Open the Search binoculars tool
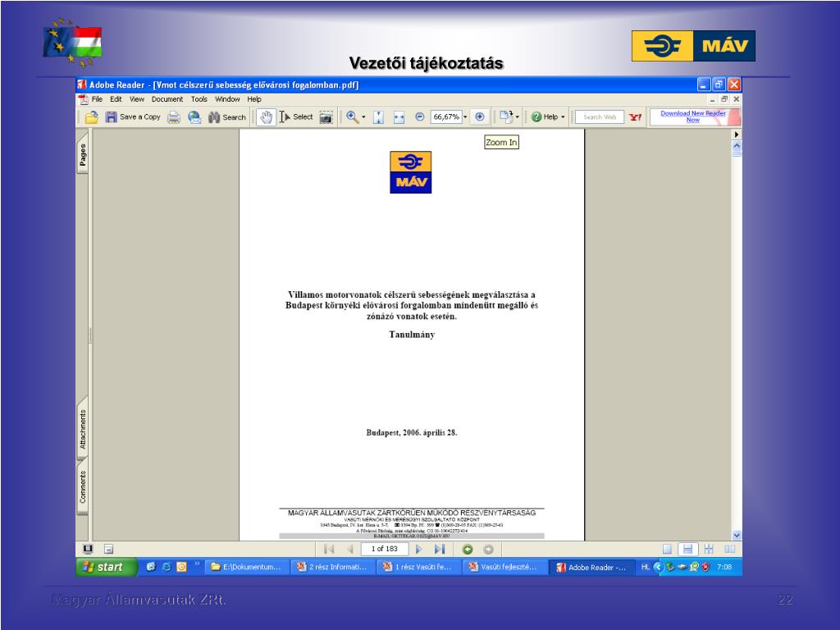 click(227, 116)
